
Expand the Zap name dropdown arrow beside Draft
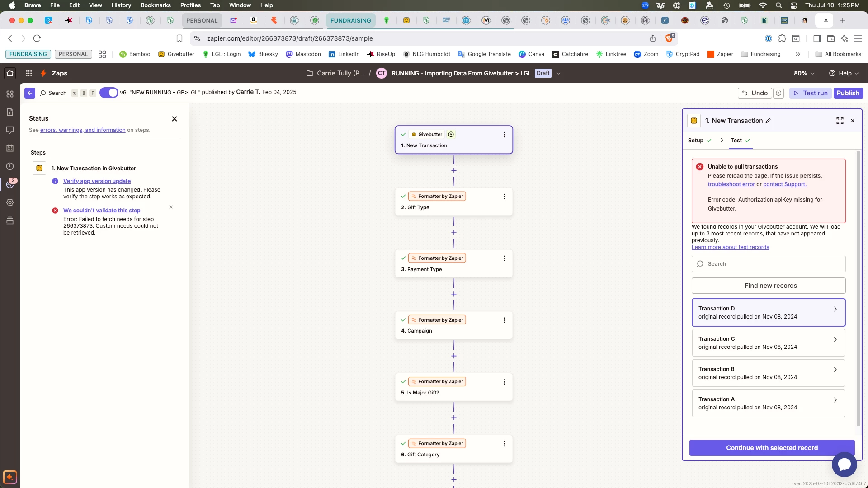click(x=558, y=73)
